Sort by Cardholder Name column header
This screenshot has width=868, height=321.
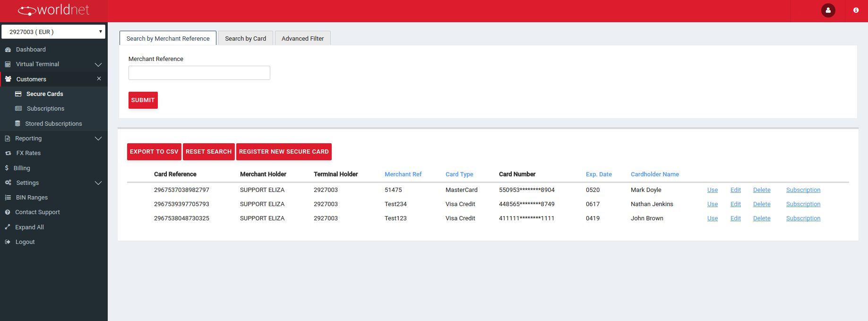[655, 174]
